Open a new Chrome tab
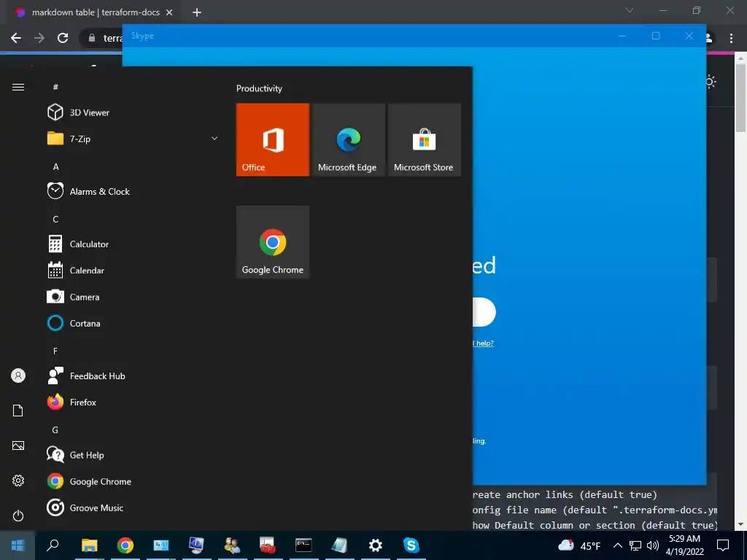Screen dimensions: 747x560 click(x=197, y=12)
